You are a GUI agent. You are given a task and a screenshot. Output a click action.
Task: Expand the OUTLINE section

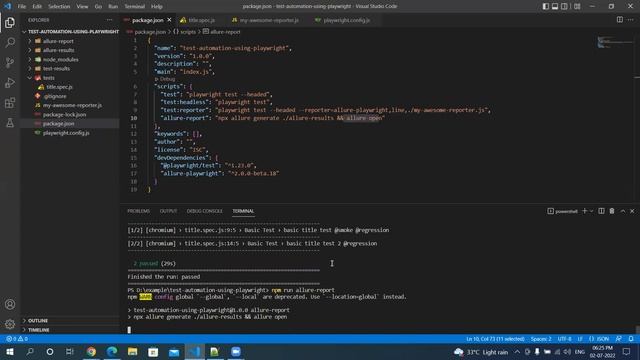(x=38, y=320)
